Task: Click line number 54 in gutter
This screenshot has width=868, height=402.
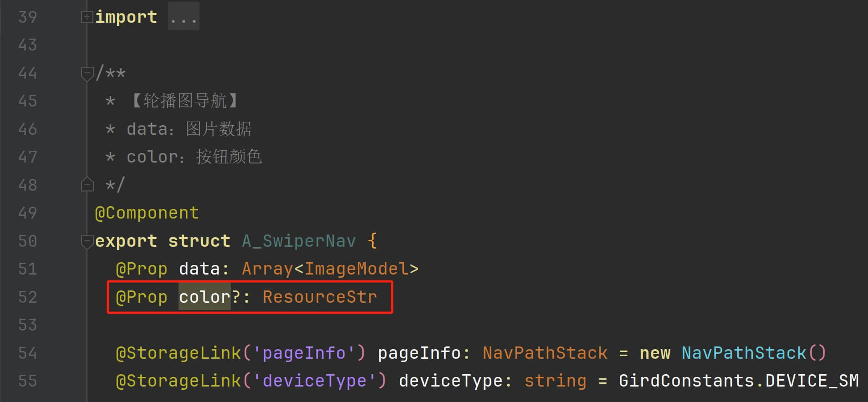Action: click(x=27, y=353)
